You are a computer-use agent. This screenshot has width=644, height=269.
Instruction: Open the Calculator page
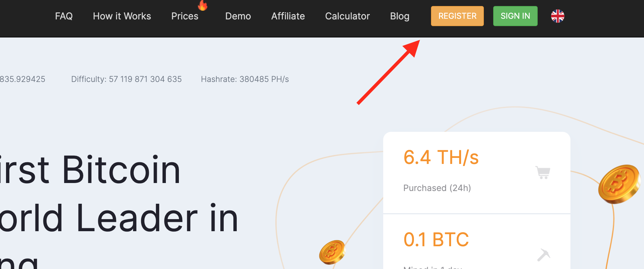tap(347, 16)
